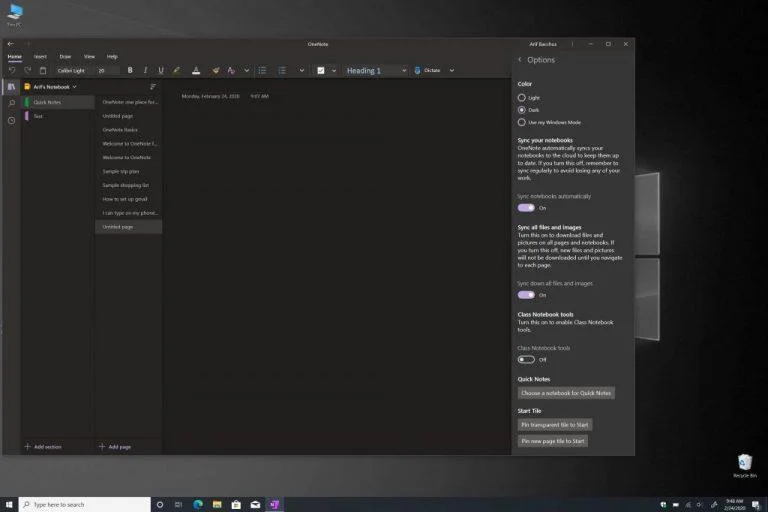Image resolution: width=768 pixels, height=512 pixels.
Task: Click the Undo icon
Action: 12,71
